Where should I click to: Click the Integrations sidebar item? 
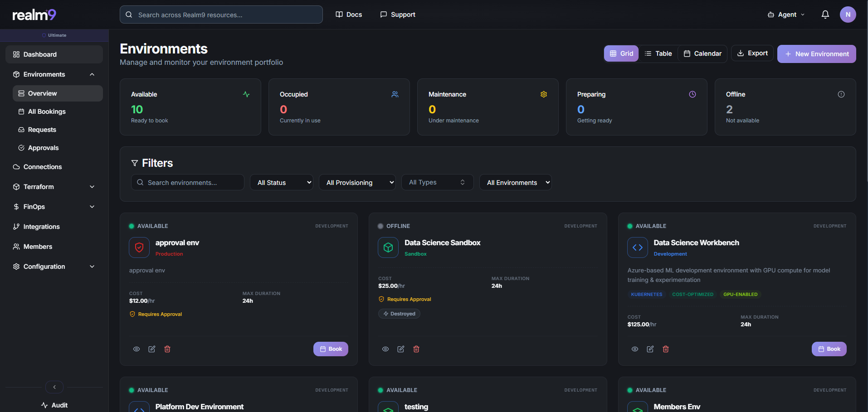pos(41,226)
